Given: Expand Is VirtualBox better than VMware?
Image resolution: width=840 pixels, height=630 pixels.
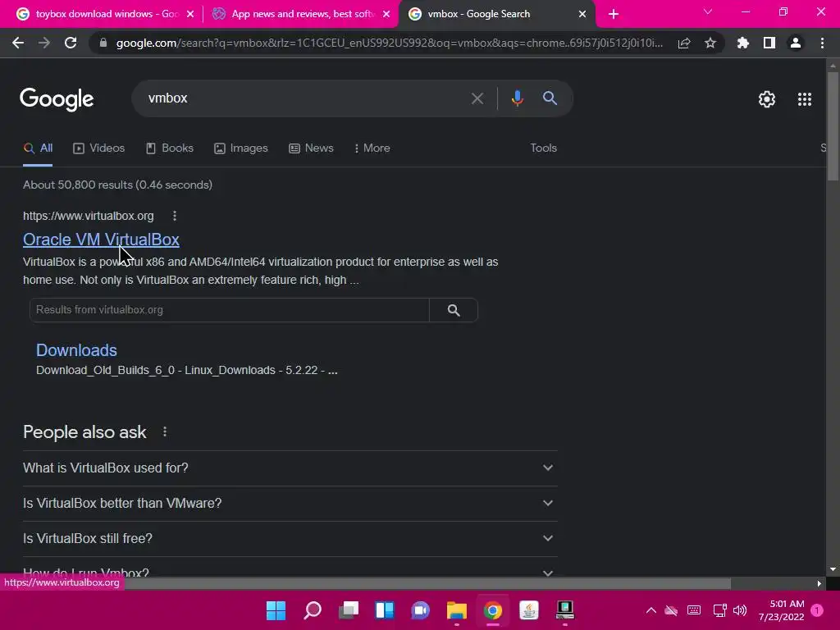Looking at the screenshot, I should [x=290, y=504].
